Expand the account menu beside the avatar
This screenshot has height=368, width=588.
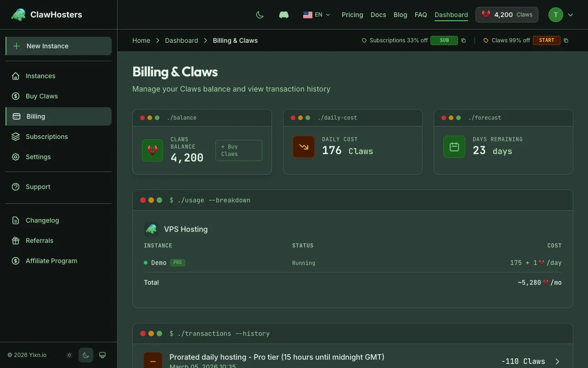571,15
